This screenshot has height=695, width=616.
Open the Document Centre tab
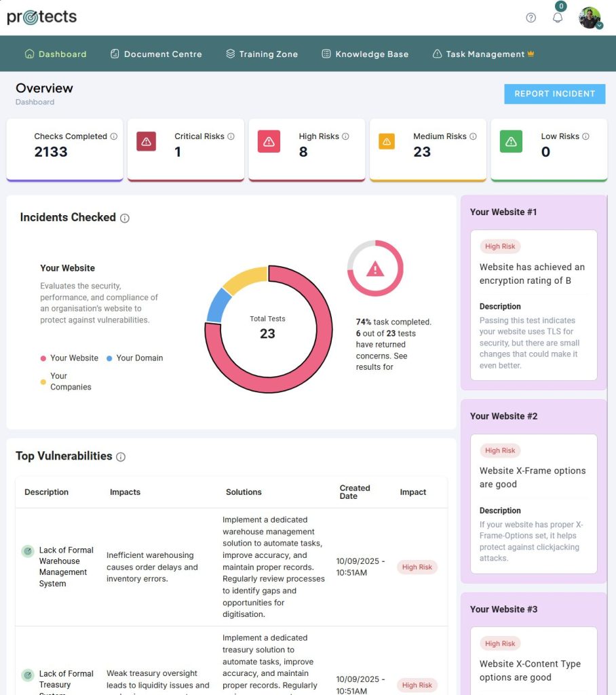[156, 54]
